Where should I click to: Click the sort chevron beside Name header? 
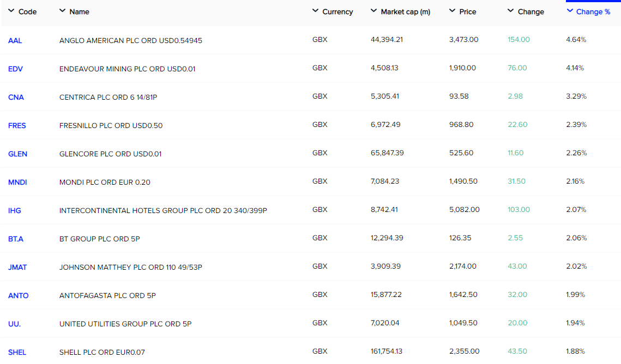(62, 11)
